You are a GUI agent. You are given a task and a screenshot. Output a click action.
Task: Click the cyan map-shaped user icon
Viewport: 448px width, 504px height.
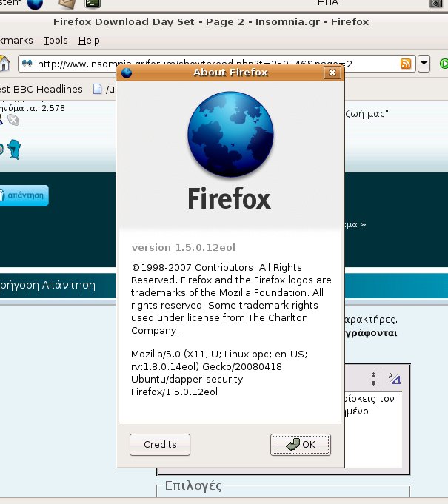point(14,149)
